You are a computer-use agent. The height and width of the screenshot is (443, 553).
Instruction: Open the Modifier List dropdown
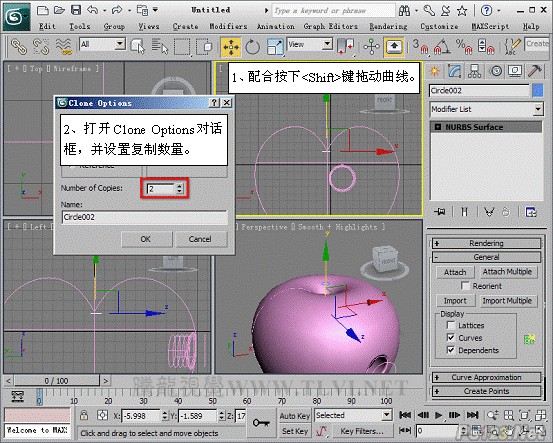(x=486, y=109)
